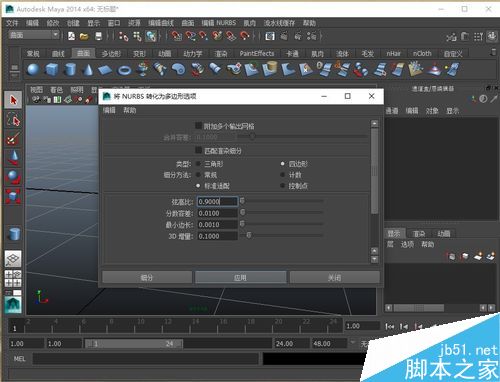
Task: Switch to the 多边形 shelf tab
Action: point(111,53)
